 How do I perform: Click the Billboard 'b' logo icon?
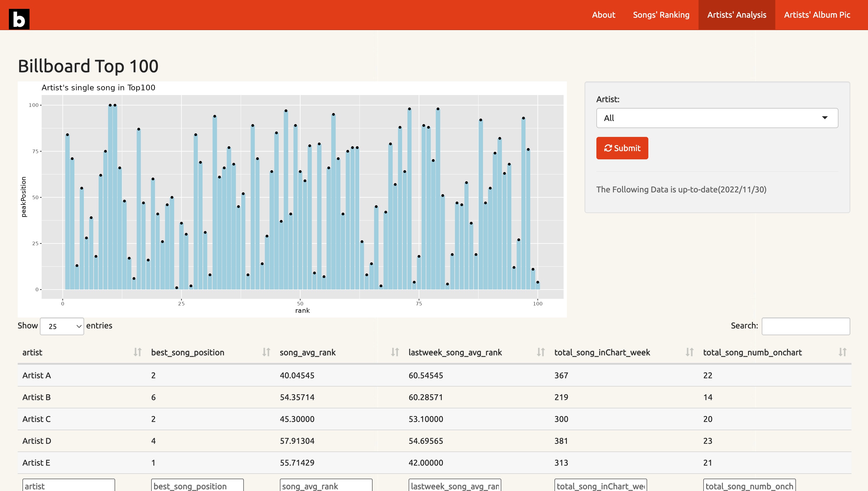point(19,19)
